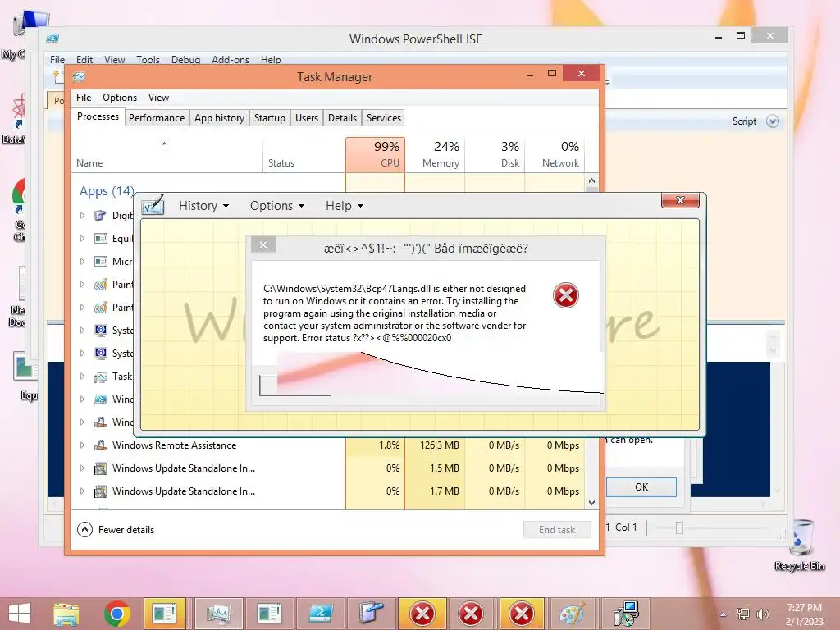Image resolution: width=840 pixels, height=630 pixels.
Task: Open the Services tab
Action: 384,118
